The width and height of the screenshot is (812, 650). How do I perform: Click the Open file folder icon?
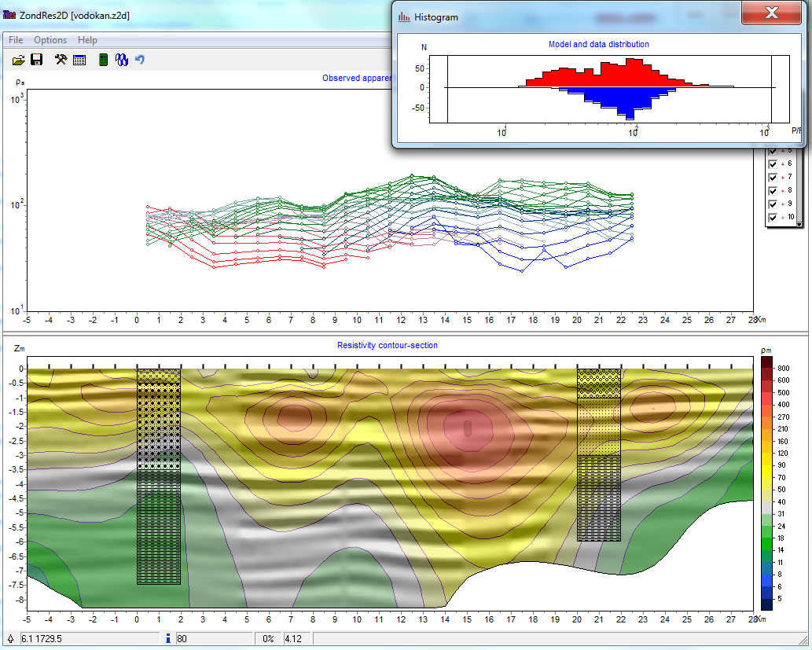[19, 60]
